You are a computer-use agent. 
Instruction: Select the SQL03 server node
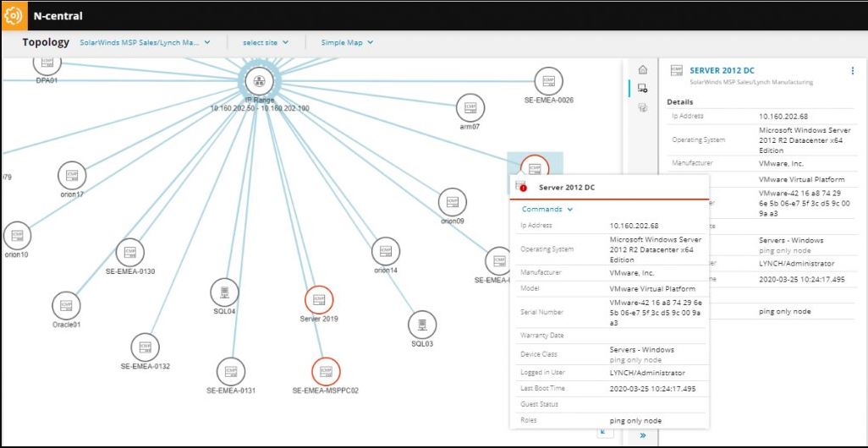click(422, 325)
